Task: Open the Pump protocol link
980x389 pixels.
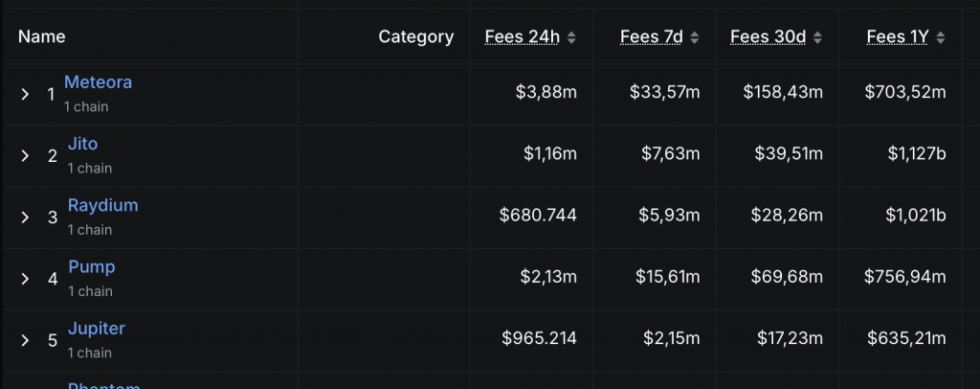Action: tap(92, 267)
